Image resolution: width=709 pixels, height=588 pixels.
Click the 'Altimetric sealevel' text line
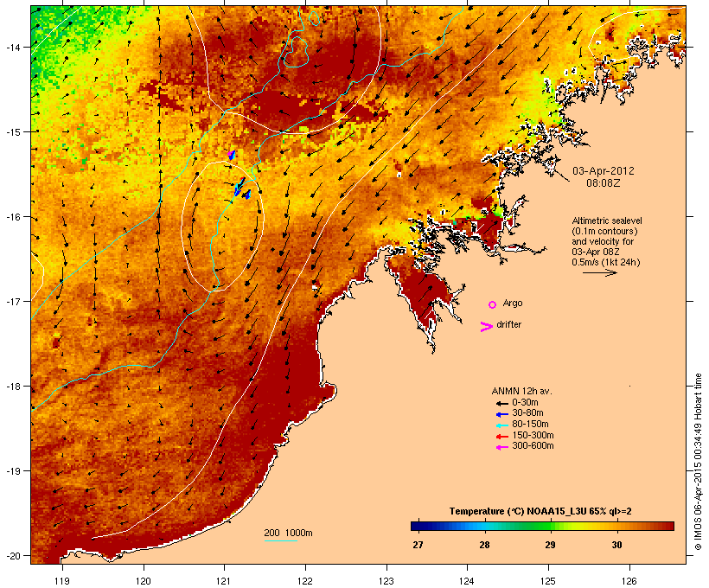pyautogui.click(x=607, y=220)
